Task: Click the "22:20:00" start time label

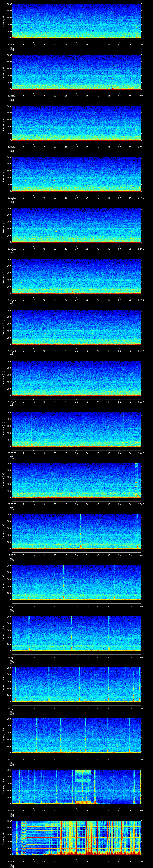Action: click(x=12, y=198)
